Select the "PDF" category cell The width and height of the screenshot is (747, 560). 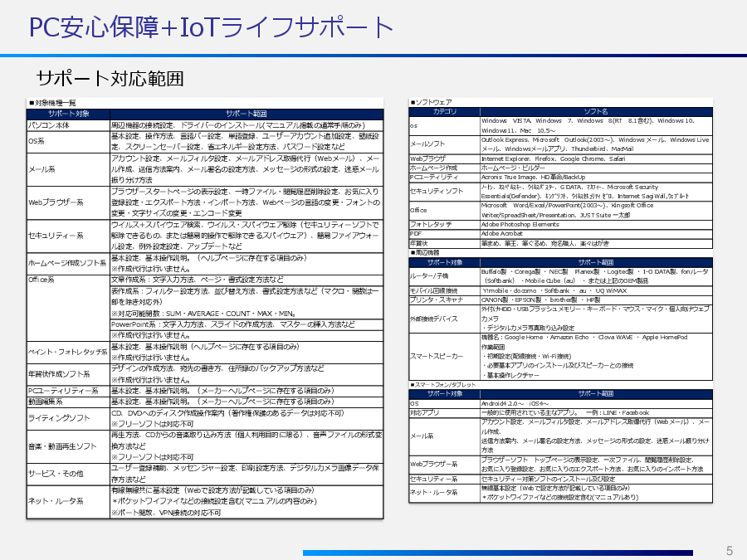[x=416, y=234]
